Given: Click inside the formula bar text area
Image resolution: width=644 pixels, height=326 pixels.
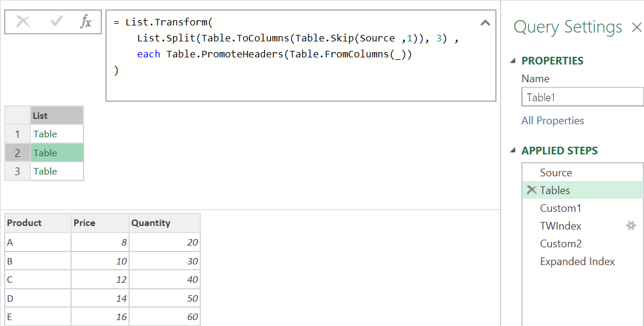Looking at the screenshot, I should (300, 56).
